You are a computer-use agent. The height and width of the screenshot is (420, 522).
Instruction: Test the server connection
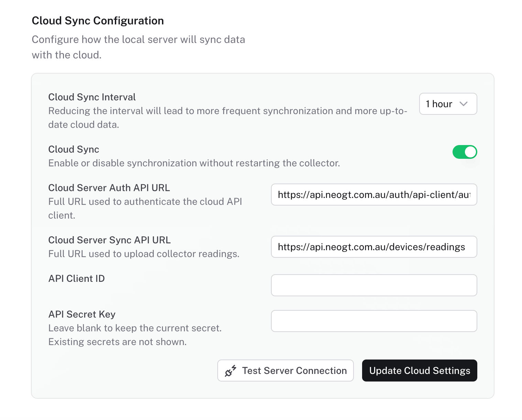point(285,371)
